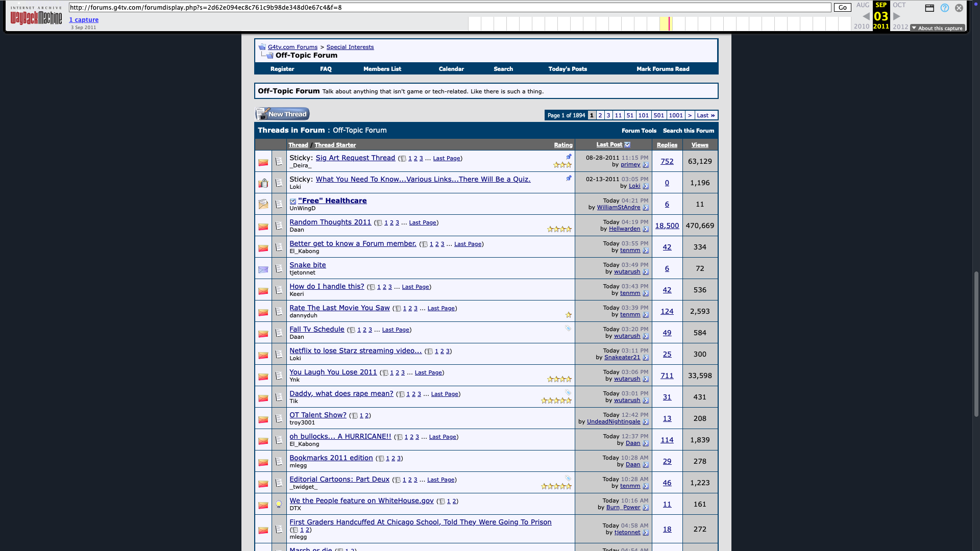Sort threads by the Replies column
980x551 pixels.
coord(667,145)
